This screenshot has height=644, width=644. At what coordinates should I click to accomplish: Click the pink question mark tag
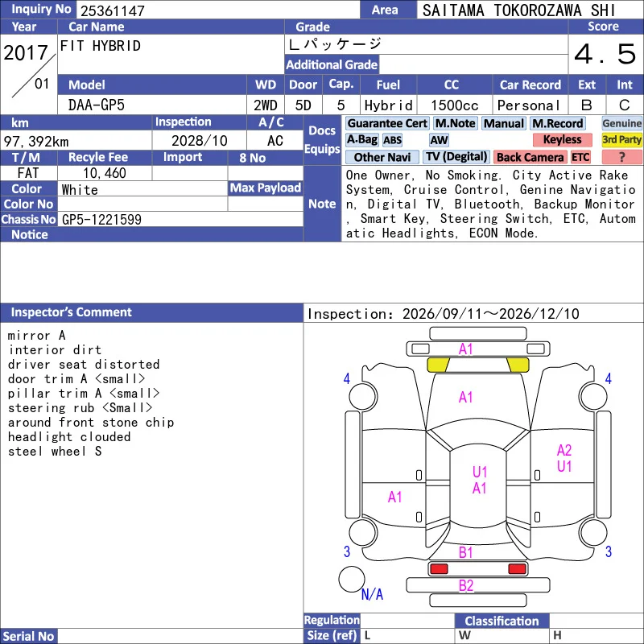(621, 157)
